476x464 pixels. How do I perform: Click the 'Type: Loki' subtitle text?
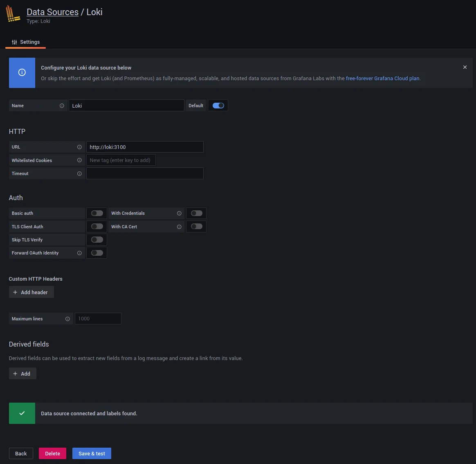pyautogui.click(x=38, y=21)
